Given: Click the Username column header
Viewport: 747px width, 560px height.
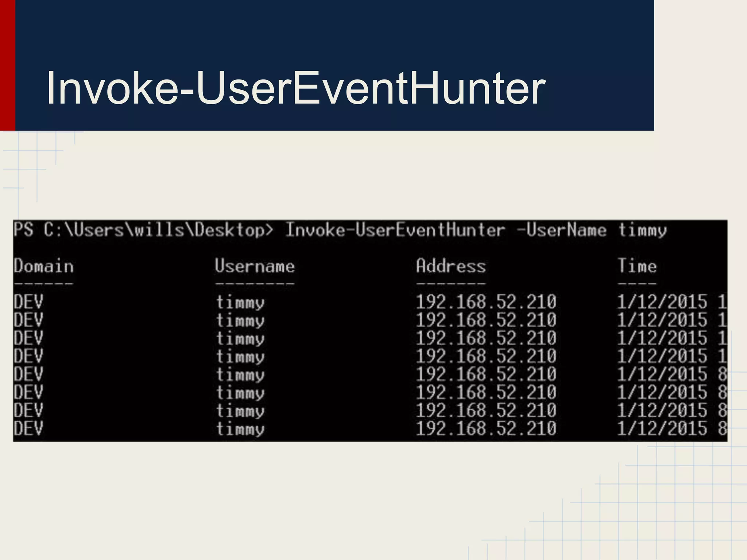Looking at the screenshot, I should [x=255, y=266].
